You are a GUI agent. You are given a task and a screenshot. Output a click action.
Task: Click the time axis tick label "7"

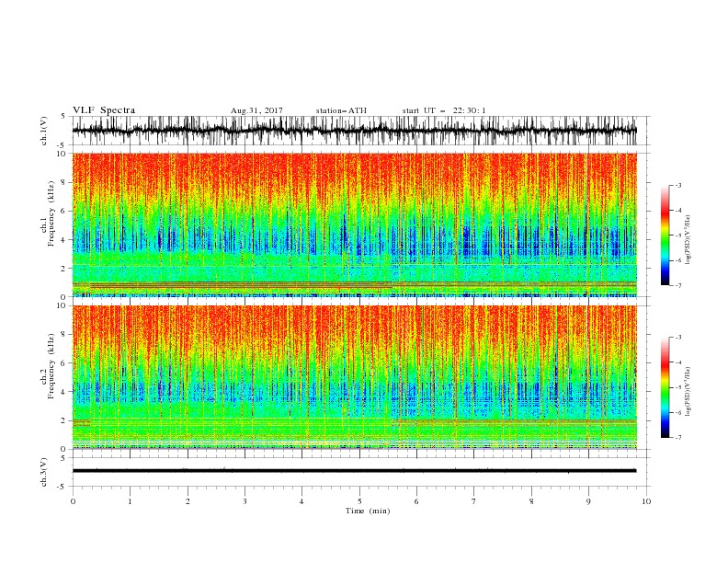click(474, 501)
